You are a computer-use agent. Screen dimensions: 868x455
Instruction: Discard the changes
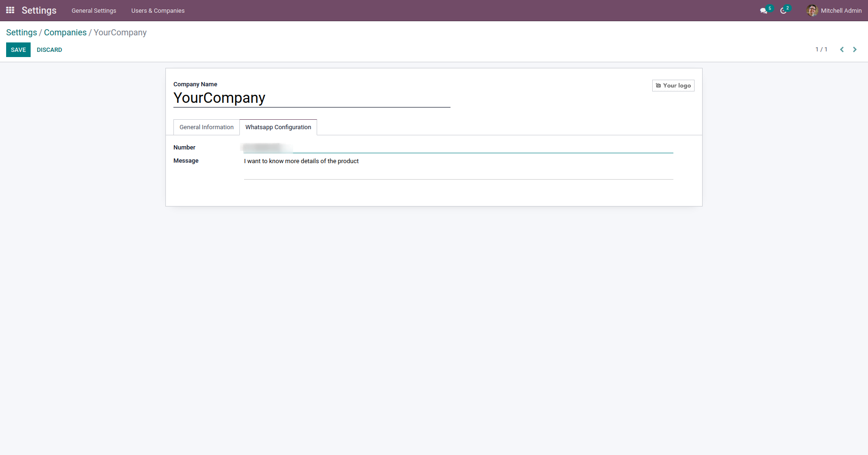[x=49, y=50]
